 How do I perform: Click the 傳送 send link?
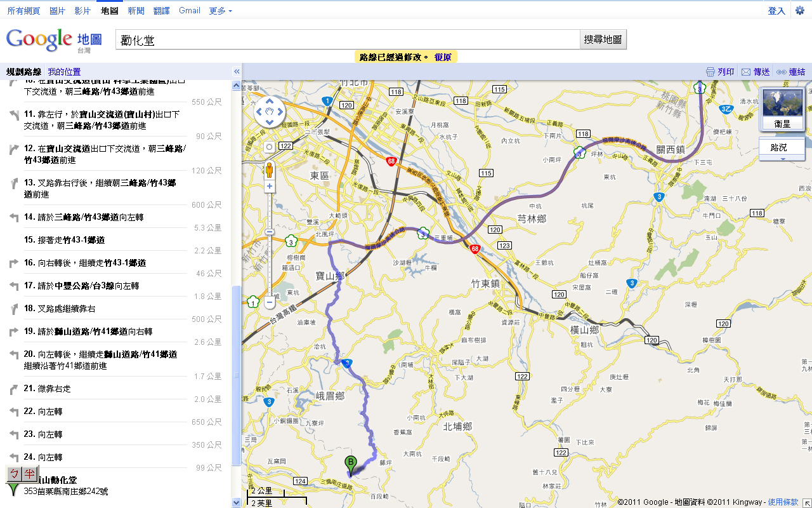tap(761, 72)
